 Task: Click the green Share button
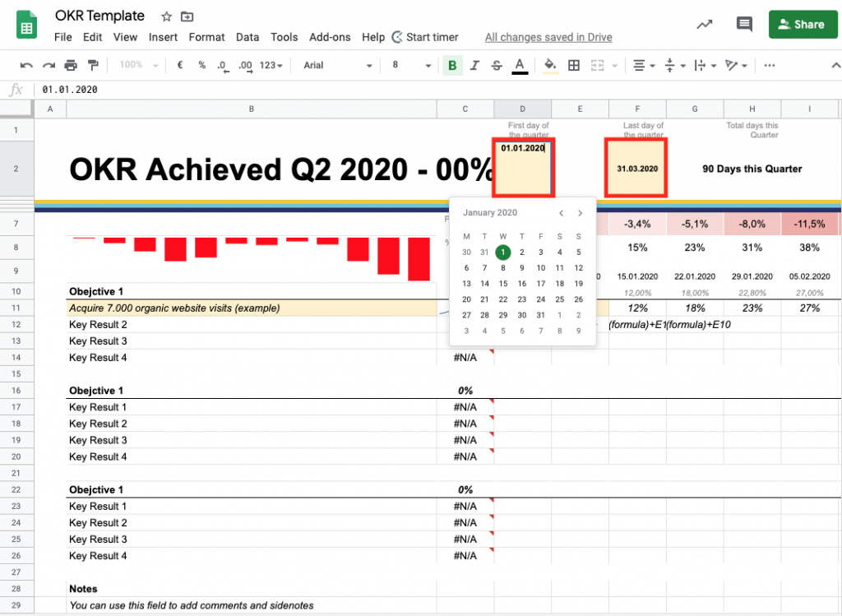click(x=803, y=24)
